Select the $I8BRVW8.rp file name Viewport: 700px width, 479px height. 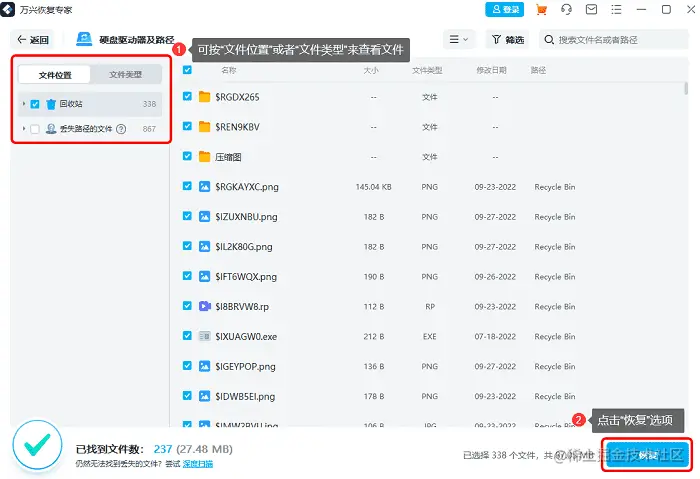[242, 307]
